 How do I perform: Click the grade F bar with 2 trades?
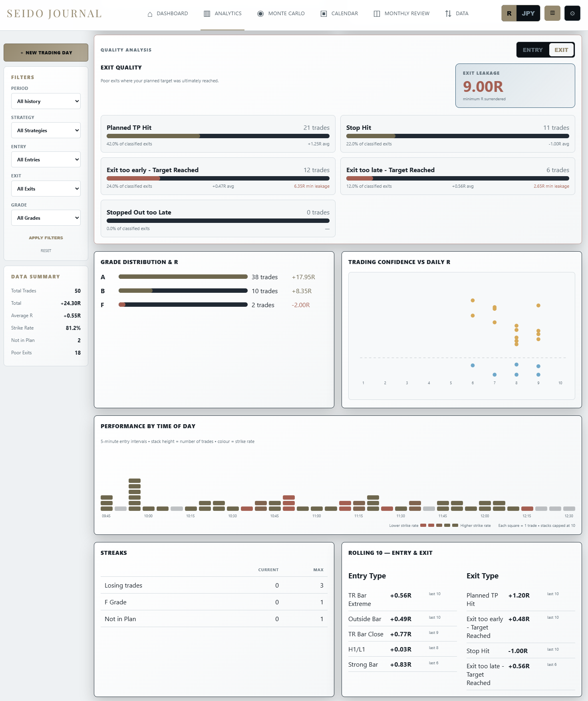[183, 305]
